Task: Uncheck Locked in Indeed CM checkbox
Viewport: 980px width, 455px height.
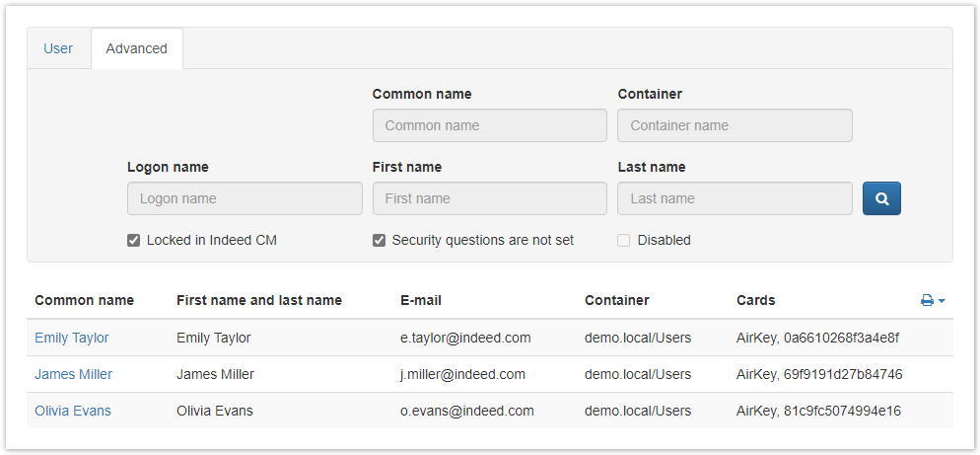Action: (134, 240)
